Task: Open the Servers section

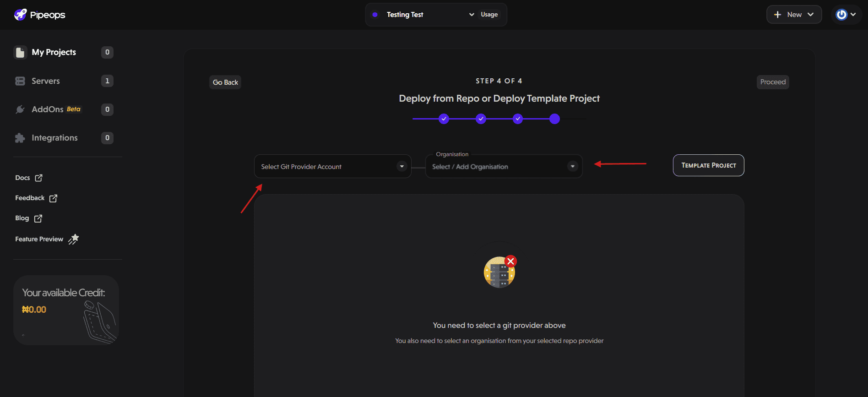Action: [46, 81]
